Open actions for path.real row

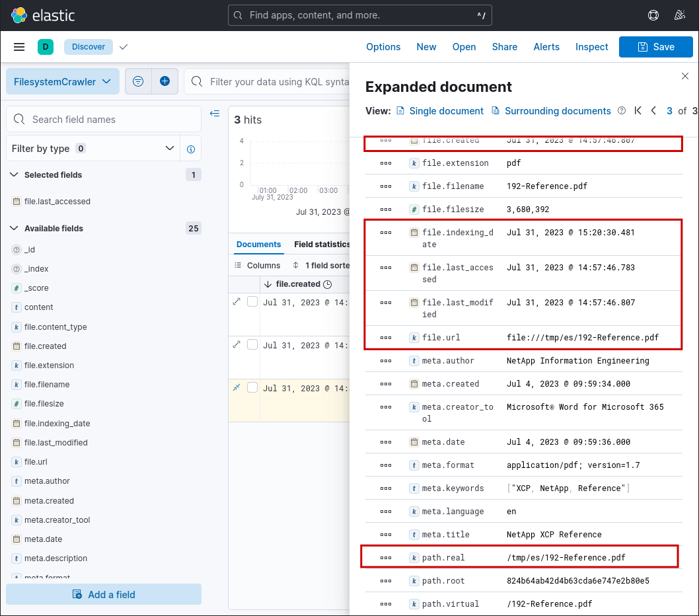(x=386, y=558)
